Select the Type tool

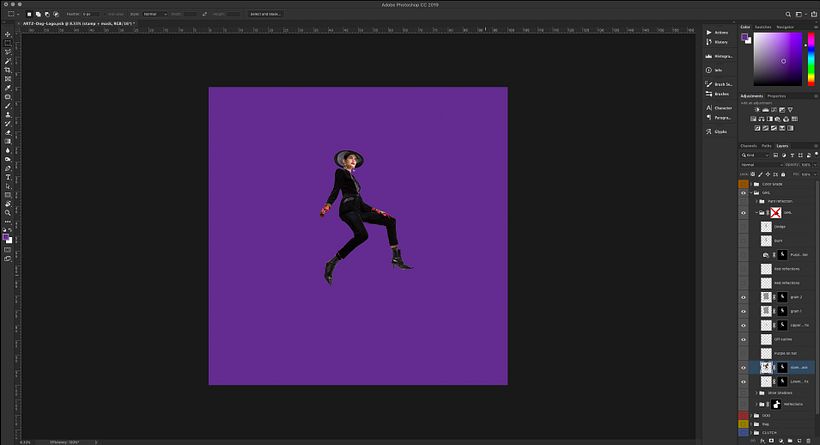coord(8,176)
